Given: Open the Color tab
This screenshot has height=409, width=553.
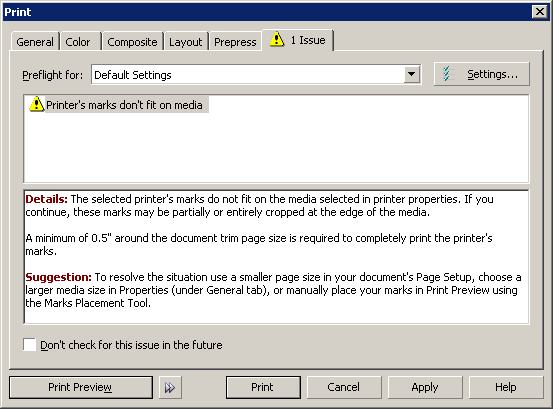Looking at the screenshot, I should [x=80, y=42].
